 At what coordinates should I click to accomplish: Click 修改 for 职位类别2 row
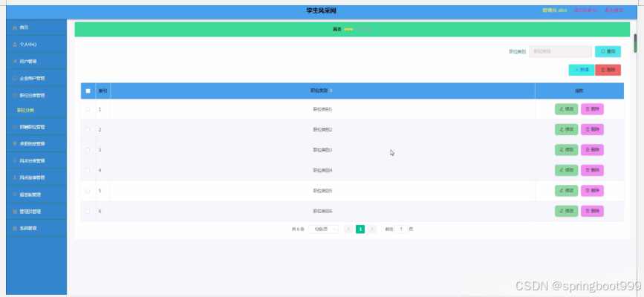coord(566,130)
